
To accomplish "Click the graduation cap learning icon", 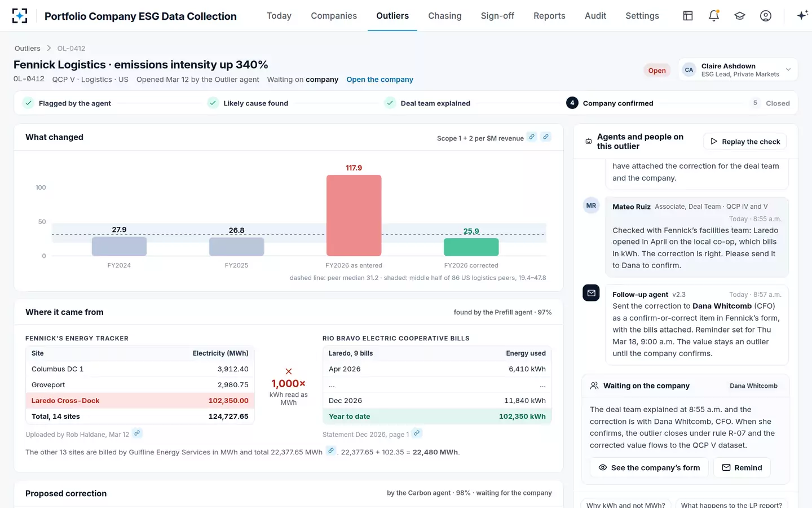I will [740, 16].
